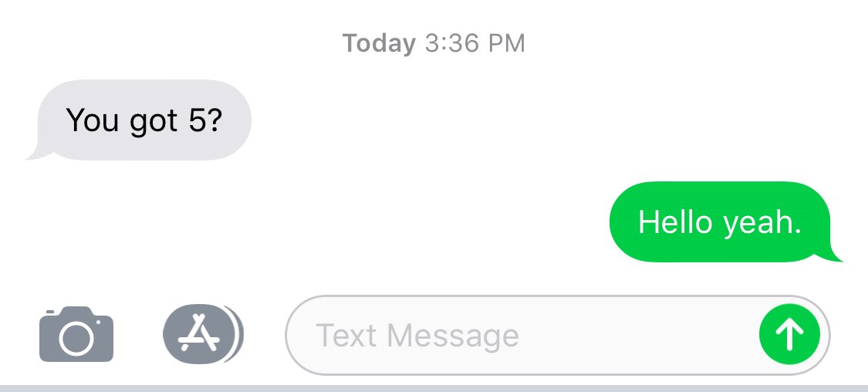
Task: Click the "Today 3:36 PM" timestamp
Action: [434, 43]
